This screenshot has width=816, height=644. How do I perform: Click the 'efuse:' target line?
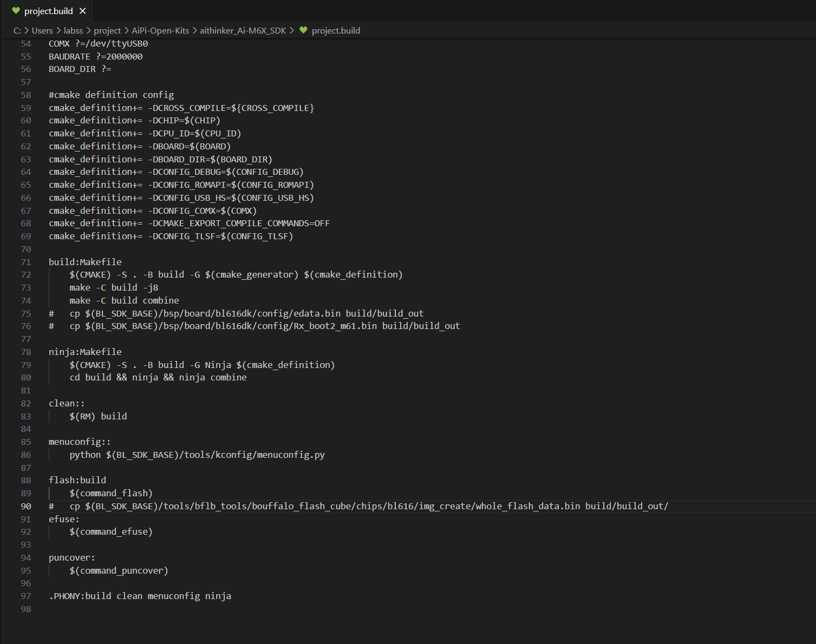64,520
